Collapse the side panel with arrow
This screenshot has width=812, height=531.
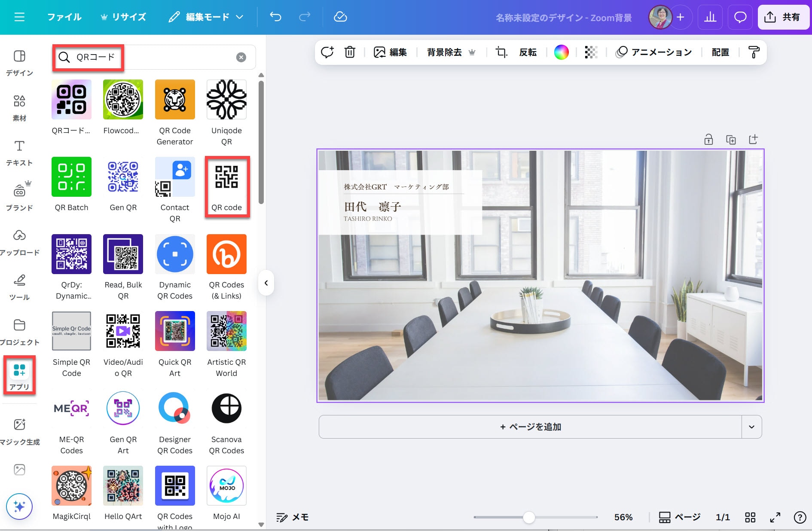pyautogui.click(x=266, y=283)
